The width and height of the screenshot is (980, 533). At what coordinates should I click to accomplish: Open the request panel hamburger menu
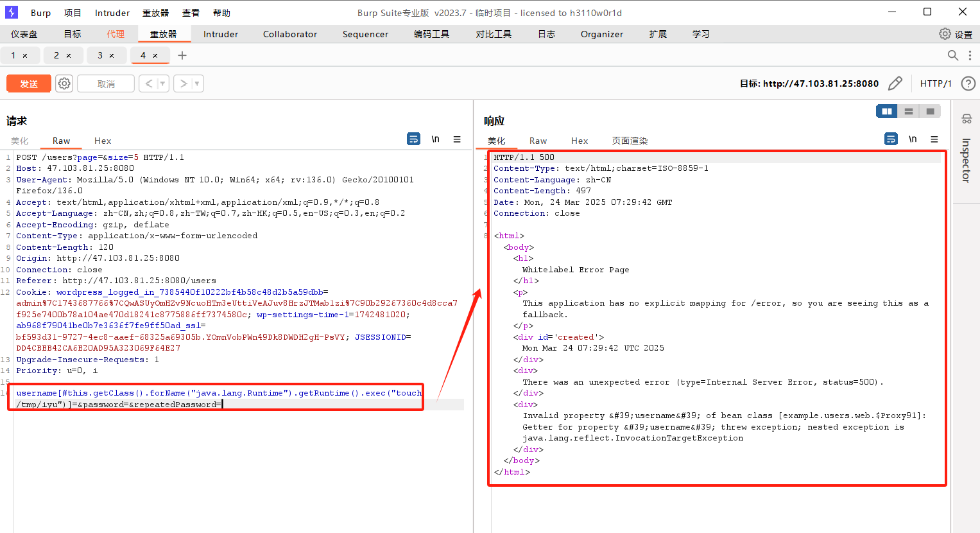[457, 139]
